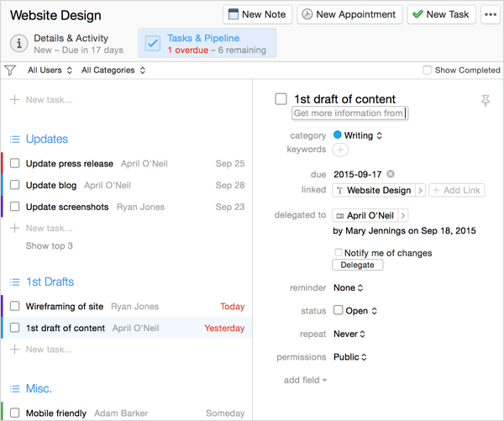Click the Someday due label
Viewport: 504px width, 421px height.
[225, 413]
